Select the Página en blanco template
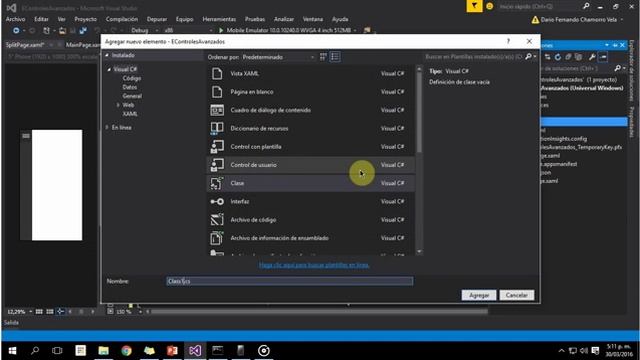The height and width of the screenshot is (360, 640). tap(311, 92)
